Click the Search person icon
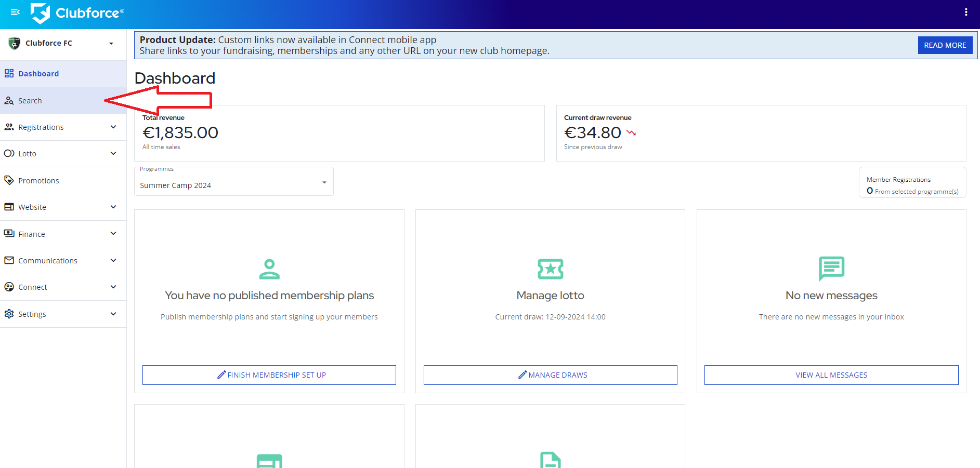The image size is (980, 468). 9,101
